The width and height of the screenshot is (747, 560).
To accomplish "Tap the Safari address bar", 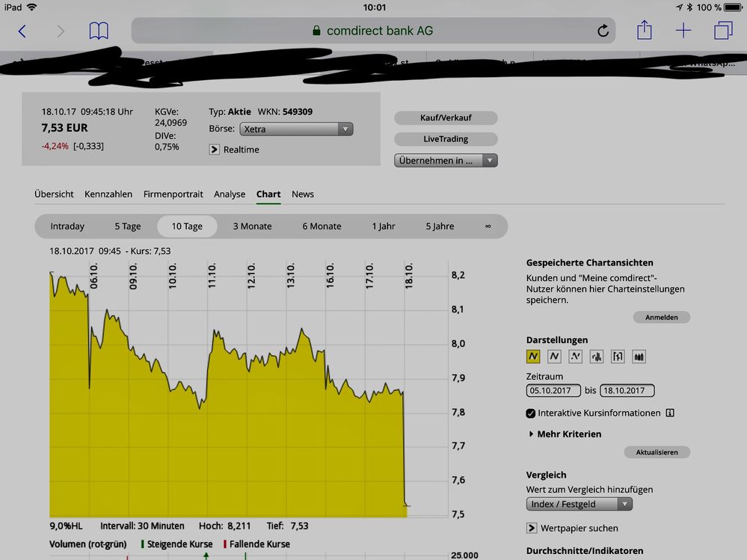I will (372, 31).
